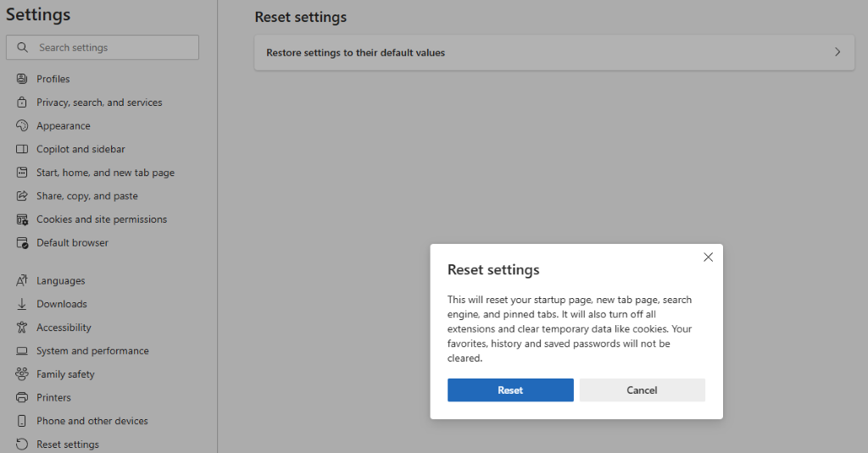Go to Privacy, search, and services

99,102
